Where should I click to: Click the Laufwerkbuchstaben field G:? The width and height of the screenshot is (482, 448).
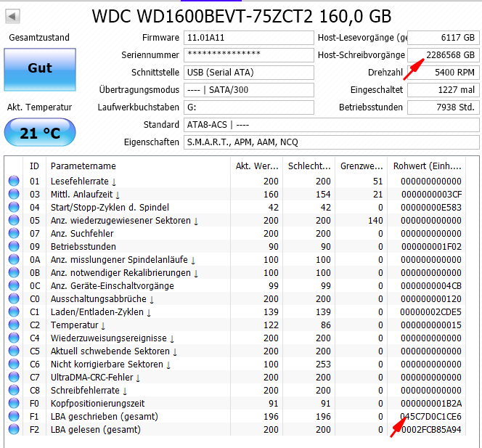[x=249, y=107]
